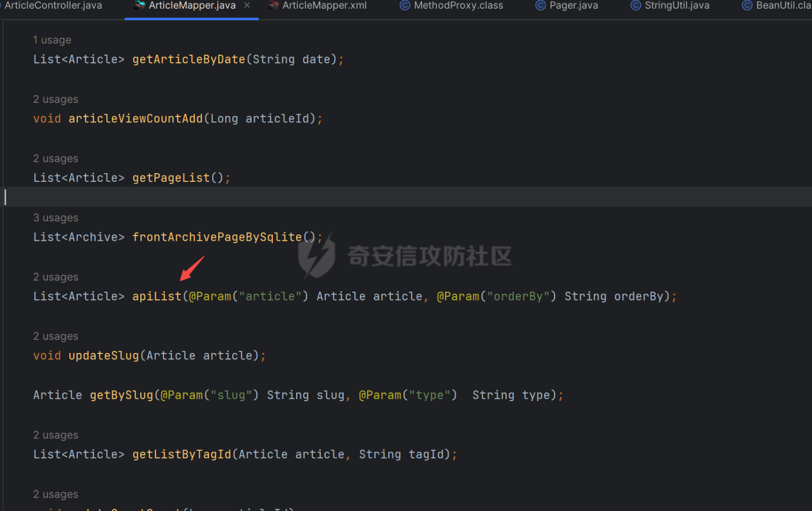This screenshot has width=812, height=511.
Task: Click the ArticleMapper.java file icon
Action: [140, 5]
